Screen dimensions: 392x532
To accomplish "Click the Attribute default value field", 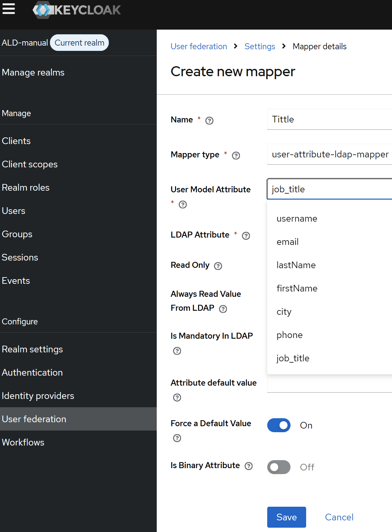I will 329,384.
